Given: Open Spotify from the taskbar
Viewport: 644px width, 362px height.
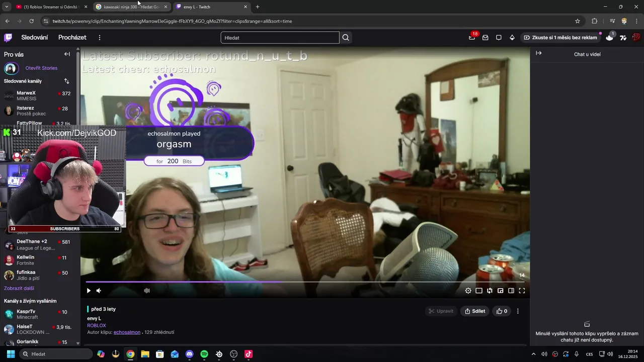Looking at the screenshot, I should [x=204, y=354].
